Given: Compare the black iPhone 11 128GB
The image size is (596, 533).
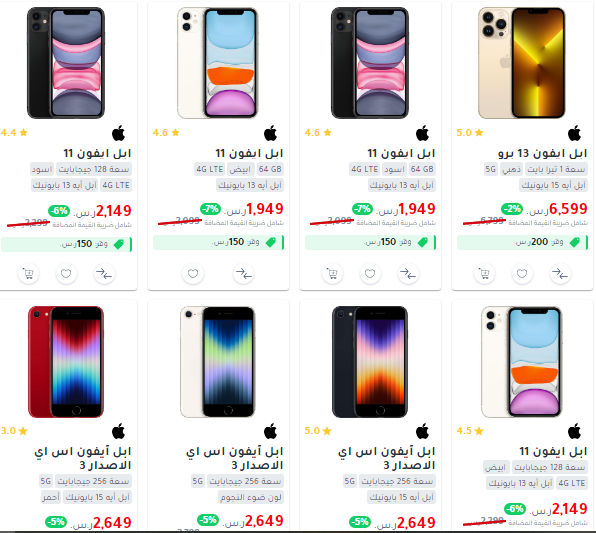Looking at the screenshot, I should point(104,273).
